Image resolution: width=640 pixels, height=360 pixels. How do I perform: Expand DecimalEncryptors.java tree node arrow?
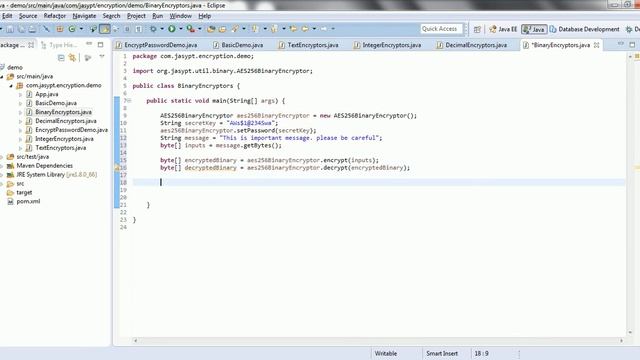(x=20, y=121)
